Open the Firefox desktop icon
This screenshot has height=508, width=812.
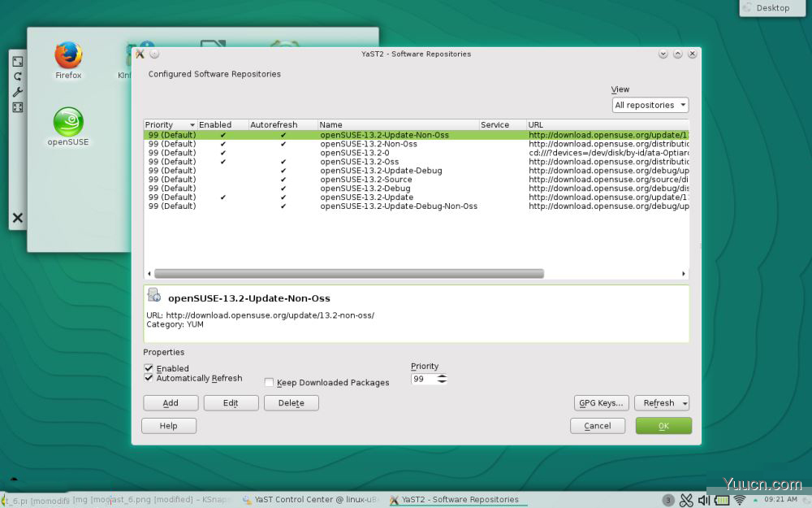pyautogui.click(x=68, y=56)
